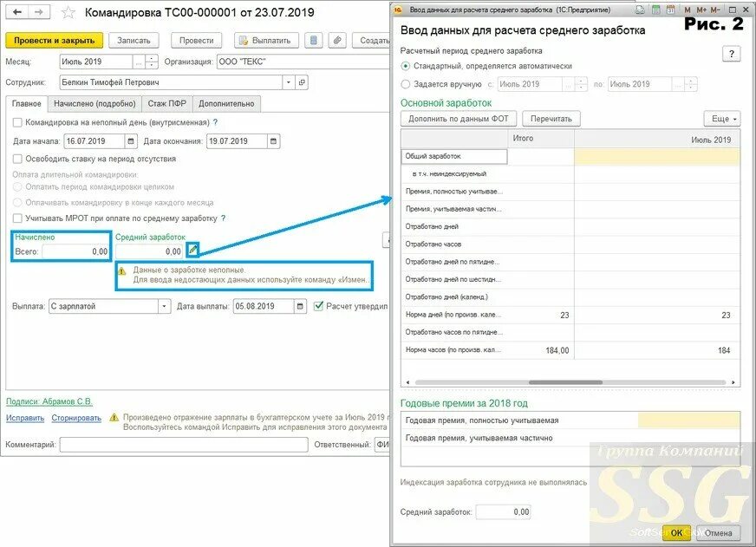This screenshot has height=547, width=756.
Task: Click the Исправить link
Action: click(25, 419)
